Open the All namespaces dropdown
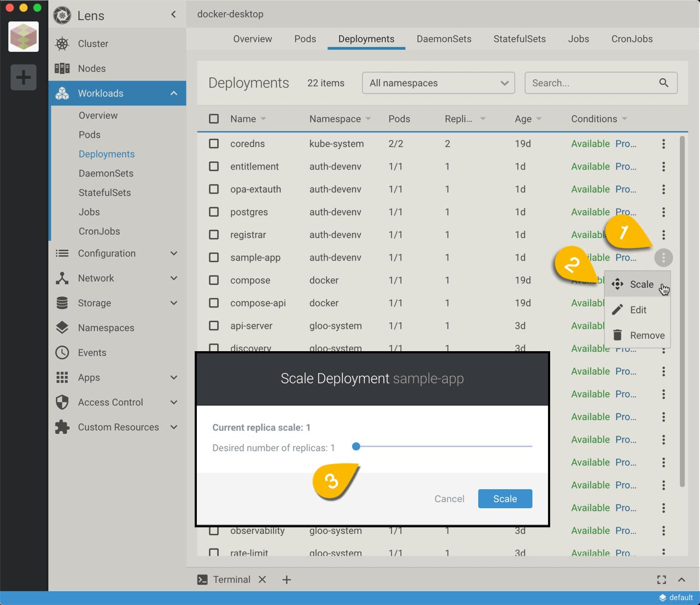Screen dimensions: 700x605 point(438,83)
